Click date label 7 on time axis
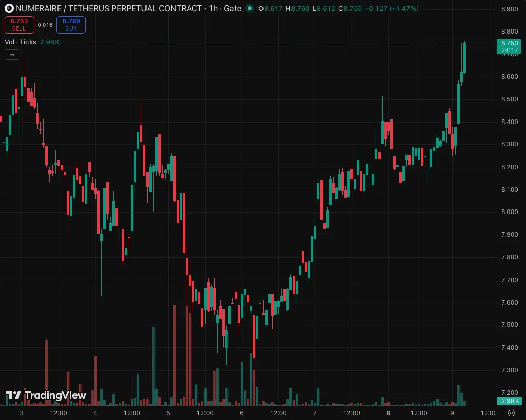This screenshot has height=420, width=526. 315,413
